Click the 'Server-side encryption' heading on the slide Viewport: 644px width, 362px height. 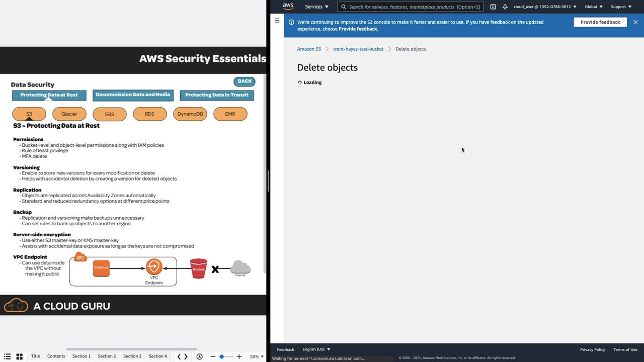pos(42,234)
